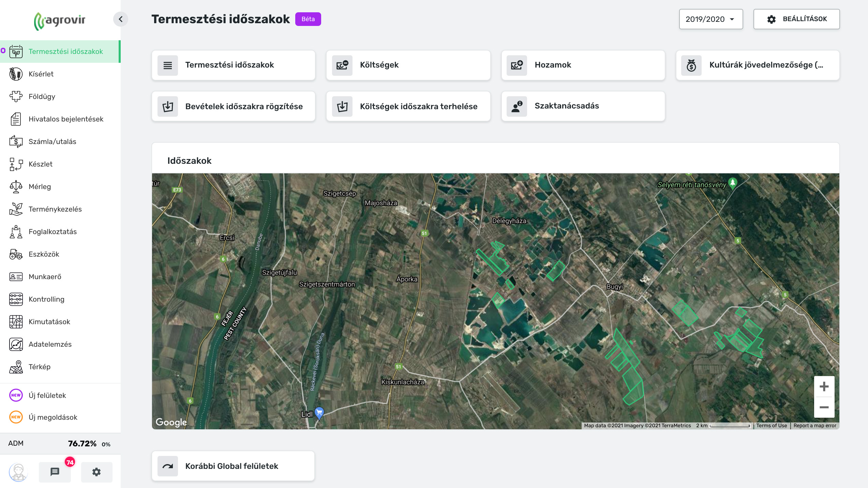Click the Kiskunlacháza label on map
This screenshot has width=868, height=488.
[x=403, y=382]
